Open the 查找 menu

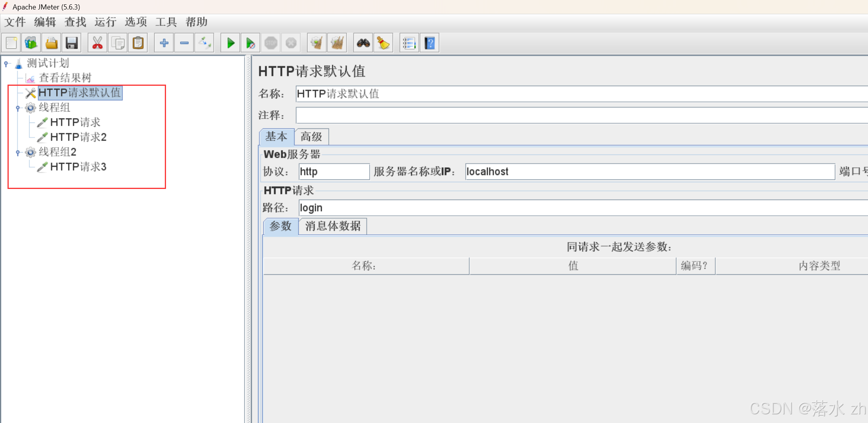pyautogui.click(x=75, y=22)
